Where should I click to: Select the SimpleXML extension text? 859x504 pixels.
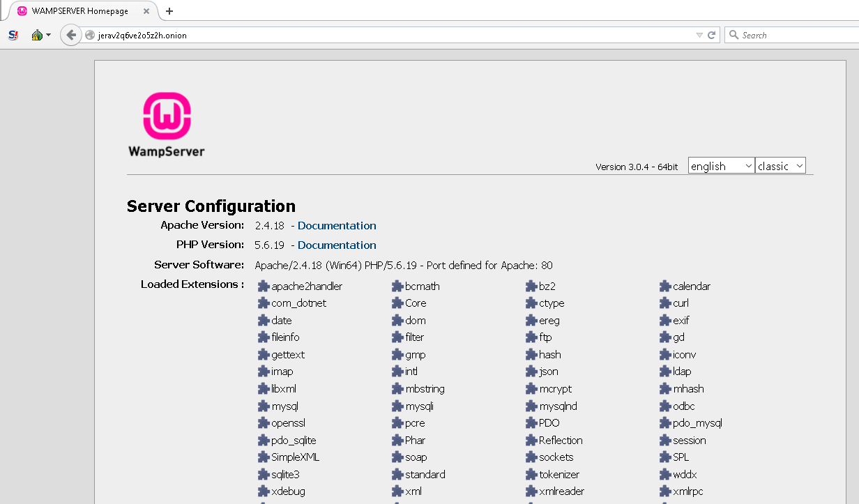[x=296, y=457]
